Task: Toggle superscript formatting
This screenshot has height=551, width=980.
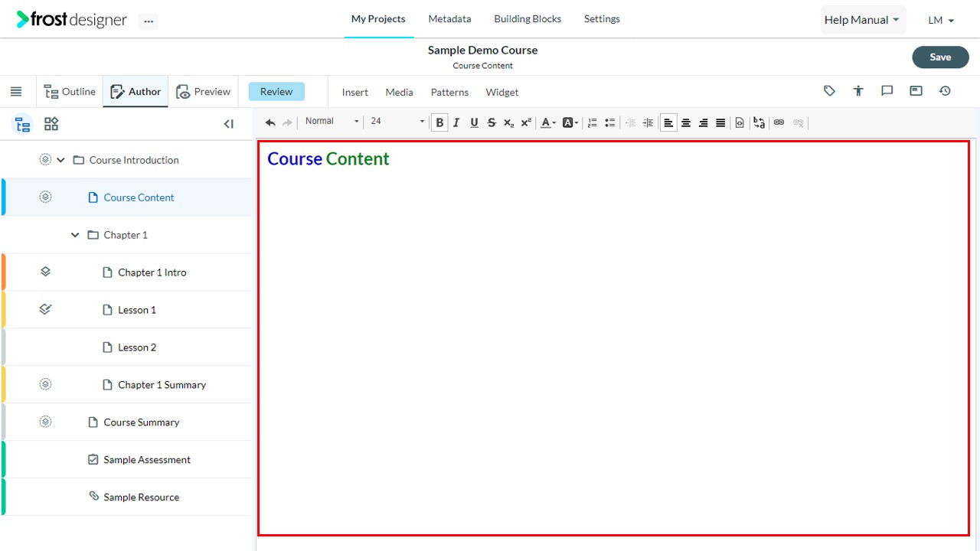Action: [x=526, y=122]
